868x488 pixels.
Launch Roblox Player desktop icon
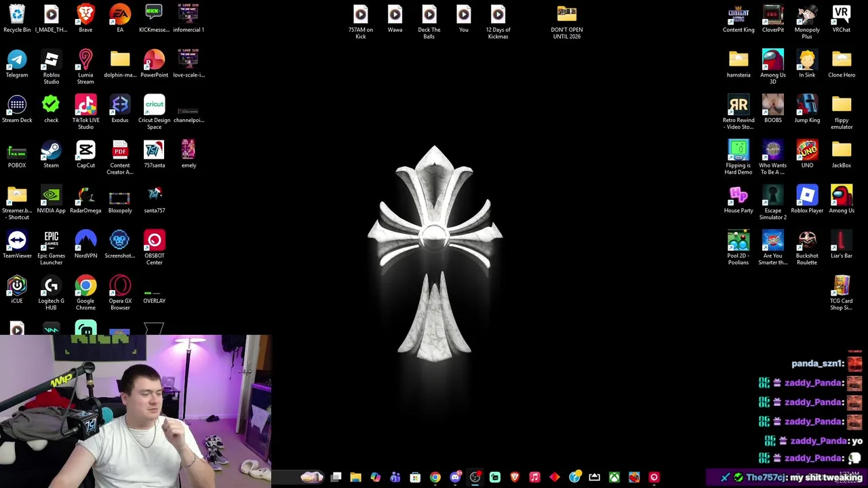pos(807,199)
